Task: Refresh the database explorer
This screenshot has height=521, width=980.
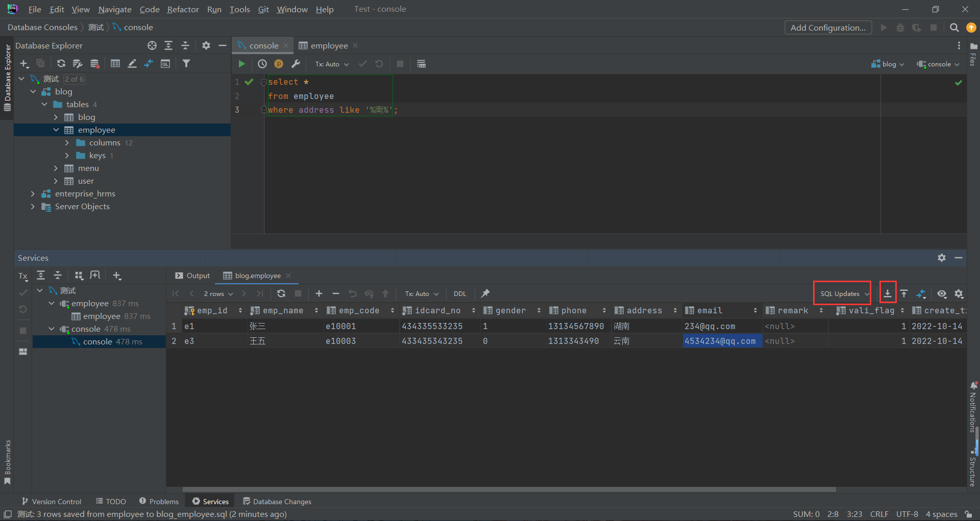Action: [61, 63]
